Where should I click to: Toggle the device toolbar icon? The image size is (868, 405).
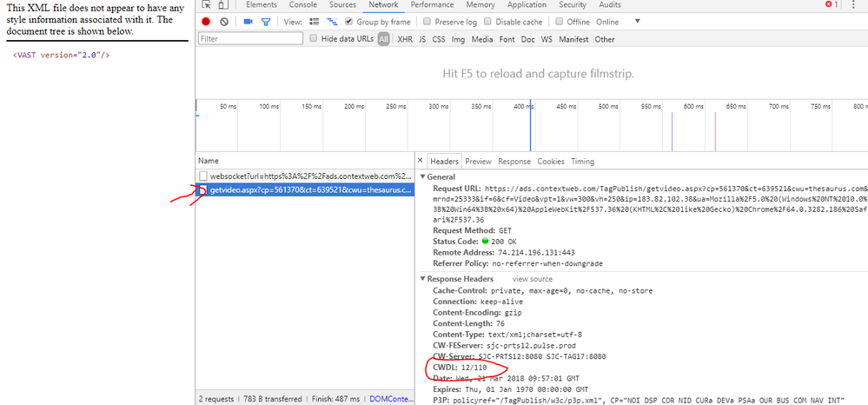point(222,4)
